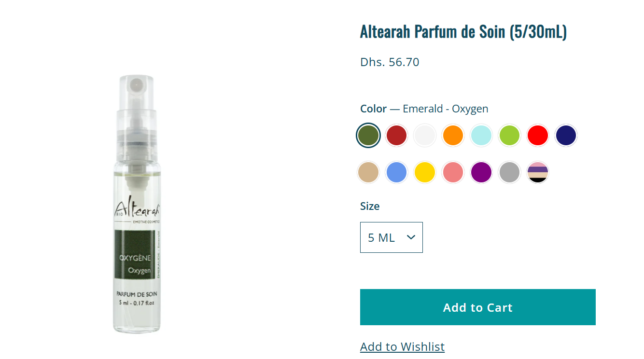Choose the dark red color swatch
The image size is (644, 359).
coord(397,135)
